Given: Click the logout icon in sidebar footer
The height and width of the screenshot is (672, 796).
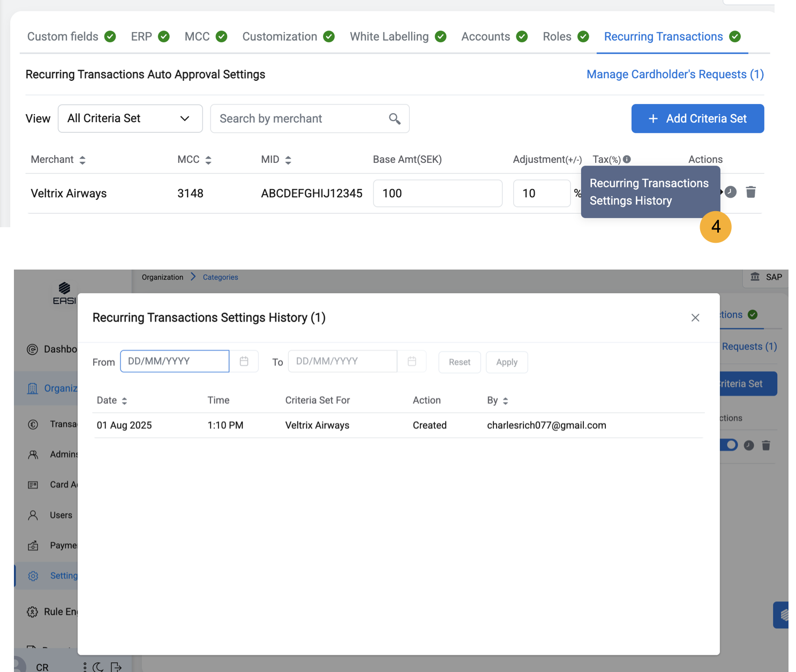Looking at the screenshot, I should pyautogui.click(x=116, y=667).
